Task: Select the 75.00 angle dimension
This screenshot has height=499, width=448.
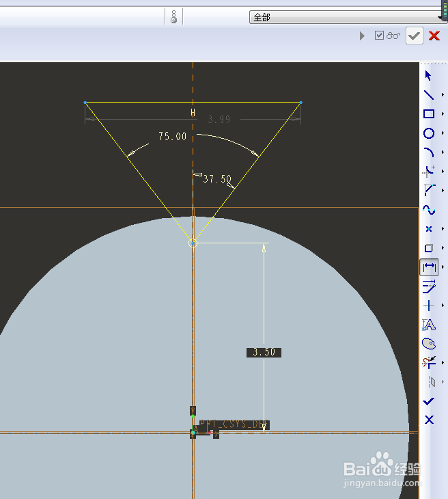Action: click(x=173, y=137)
